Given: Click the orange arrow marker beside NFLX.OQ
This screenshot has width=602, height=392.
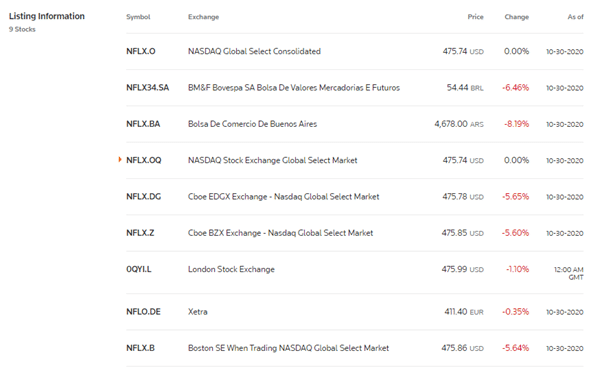Looking at the screenshot, I should tap(120, 159).
